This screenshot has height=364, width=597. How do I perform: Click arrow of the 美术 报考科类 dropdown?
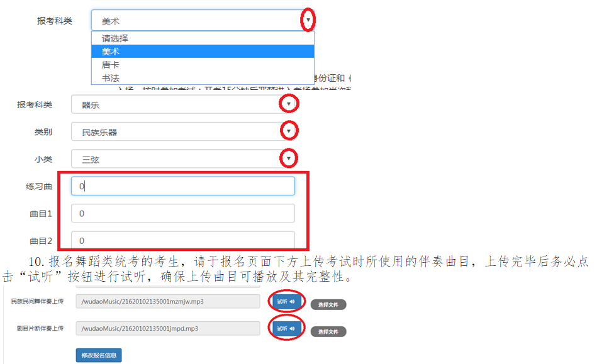coord(308,20)
